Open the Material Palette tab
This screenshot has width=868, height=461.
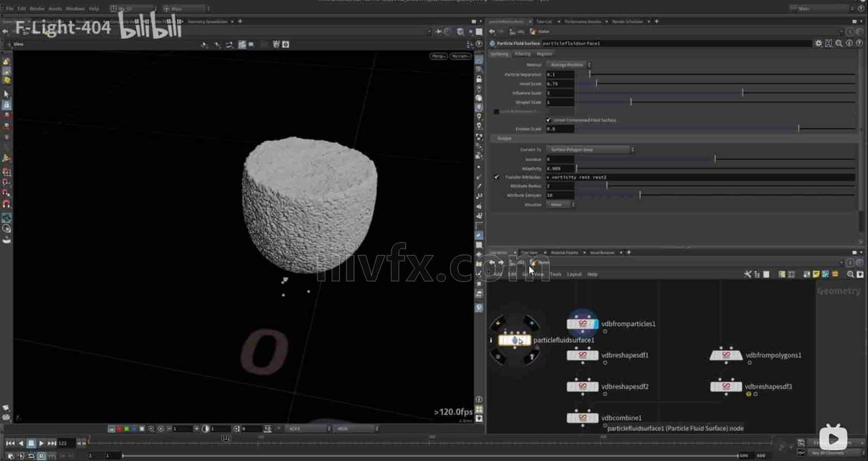[565, 253]
